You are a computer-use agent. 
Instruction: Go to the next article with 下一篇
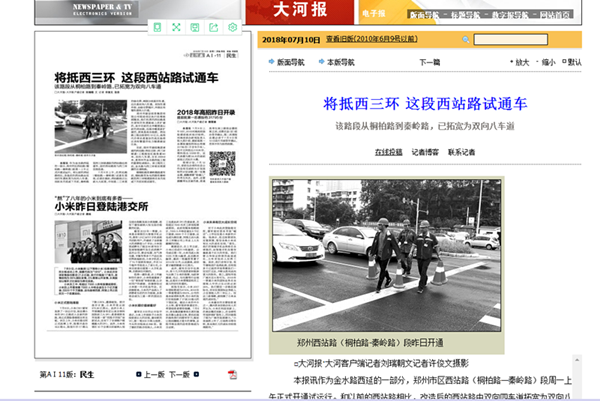pos(430,62)
